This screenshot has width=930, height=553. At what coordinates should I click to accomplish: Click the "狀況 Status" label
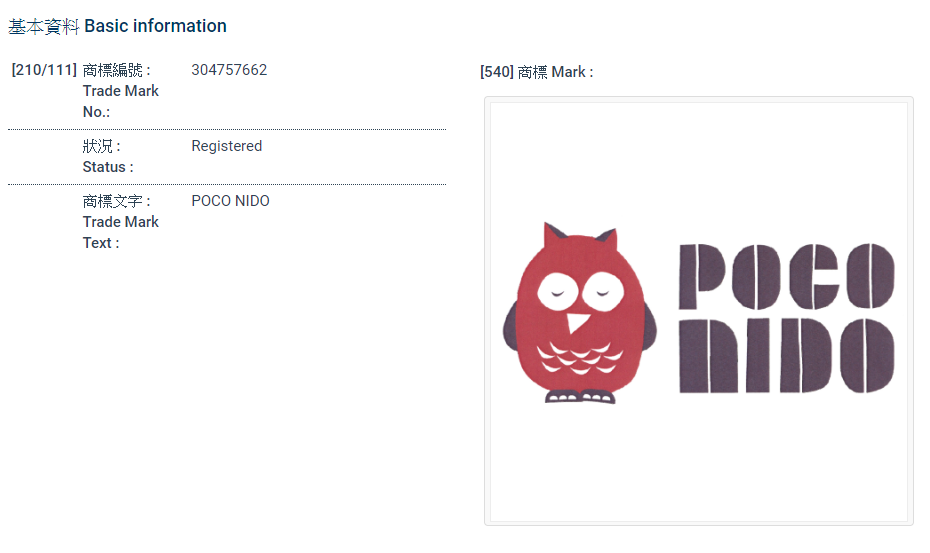[107, 156]
